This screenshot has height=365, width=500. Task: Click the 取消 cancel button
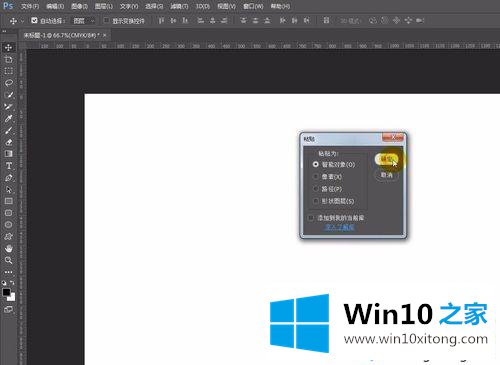coord(387,175)
